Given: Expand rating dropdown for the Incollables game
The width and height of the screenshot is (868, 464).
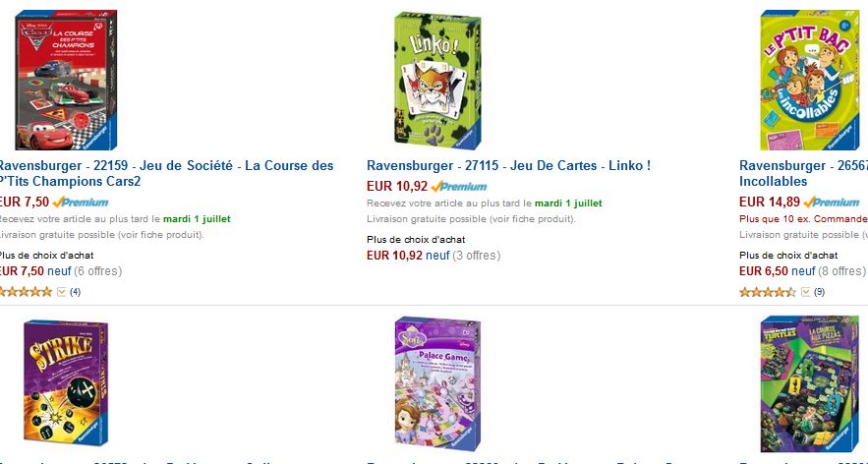Looking at the screenshot, I should [x=805, y=292].
